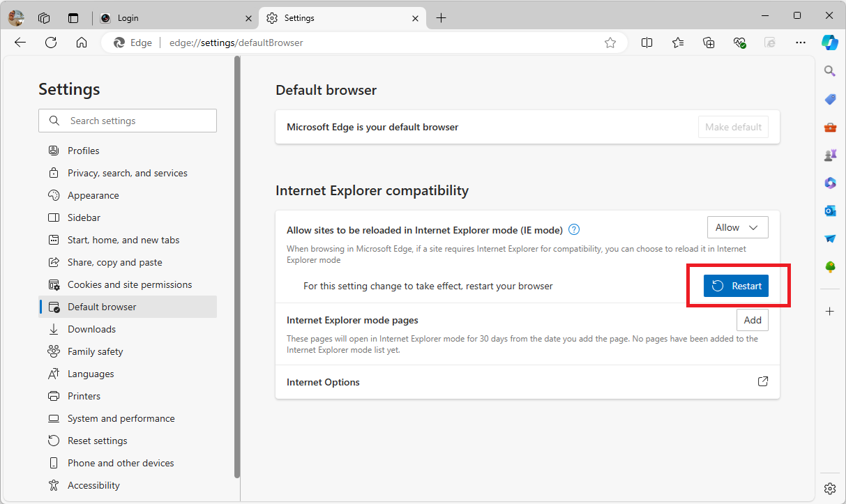Screen dimensions: 846x504
Task: Open the sidebar Shopping tag icon
Action: click(x=830, y=99)
